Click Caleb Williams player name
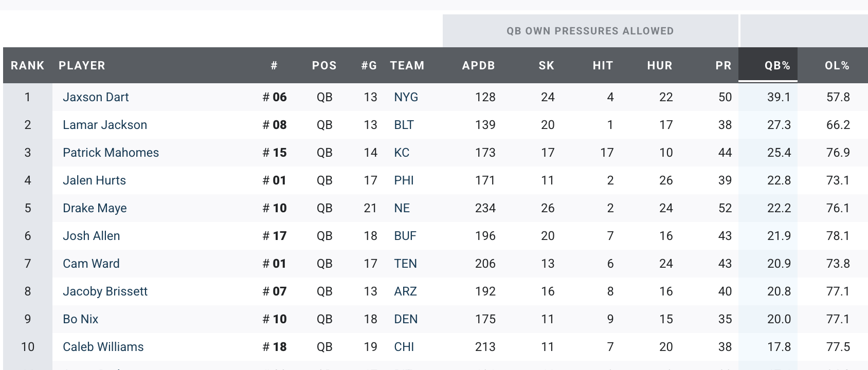Screen dimensions: 868x370 click(x=103, y=347)
